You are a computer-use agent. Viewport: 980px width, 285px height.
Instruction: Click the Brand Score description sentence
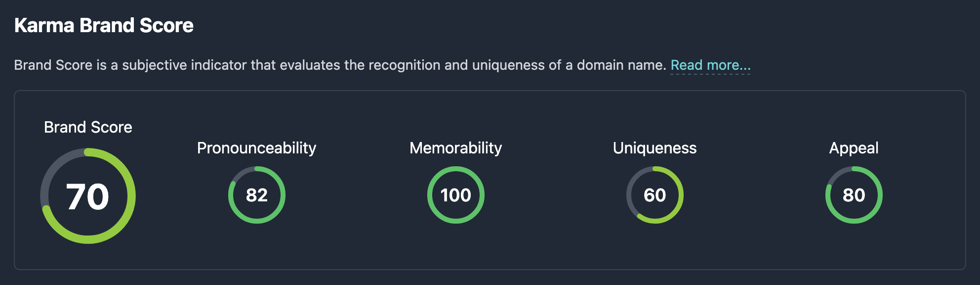click(340, 65)
